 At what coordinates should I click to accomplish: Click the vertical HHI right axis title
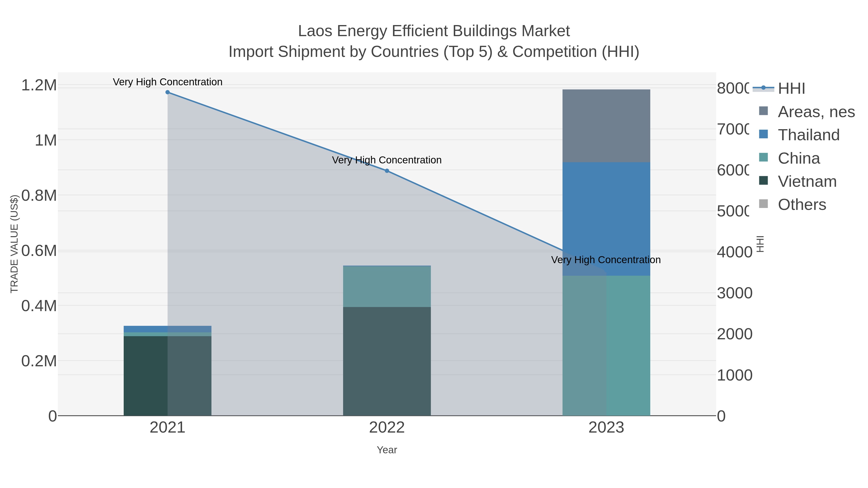(x=760, y=244)
